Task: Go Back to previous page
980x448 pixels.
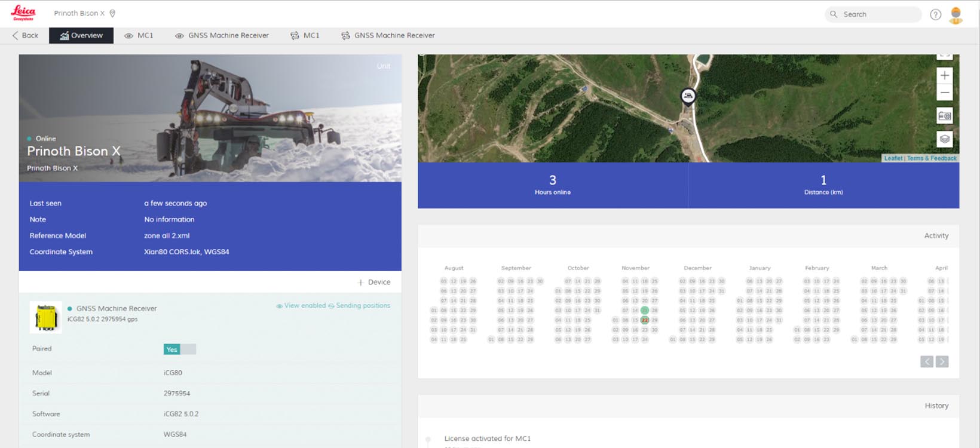Action: [25, 36]
